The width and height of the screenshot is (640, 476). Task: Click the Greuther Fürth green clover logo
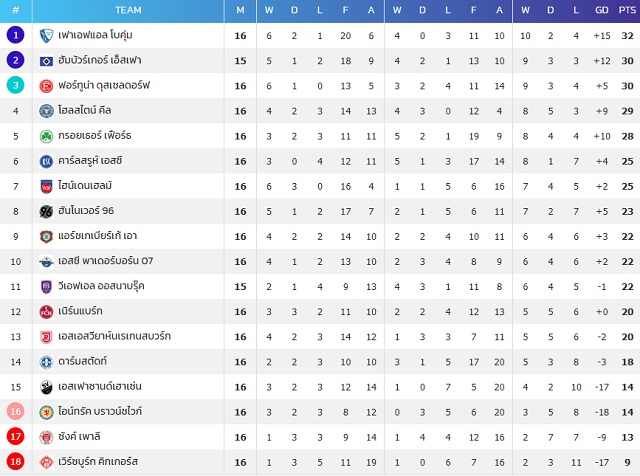coord(46,136)
